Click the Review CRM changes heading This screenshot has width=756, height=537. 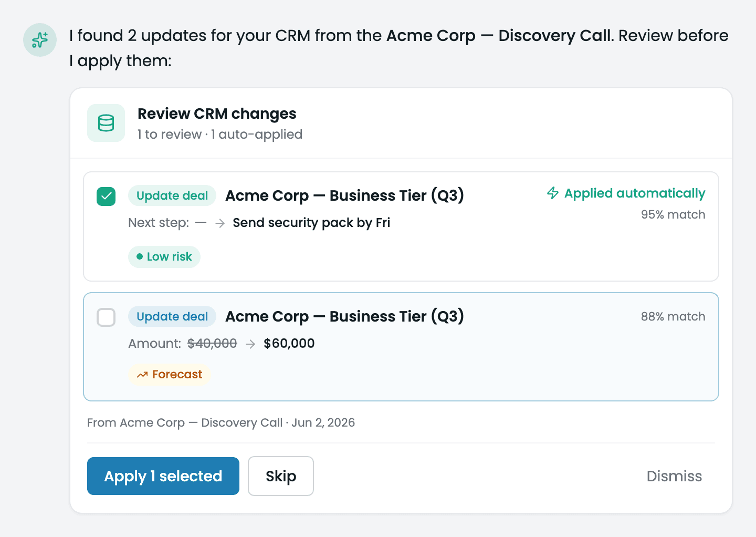[217, 113]
